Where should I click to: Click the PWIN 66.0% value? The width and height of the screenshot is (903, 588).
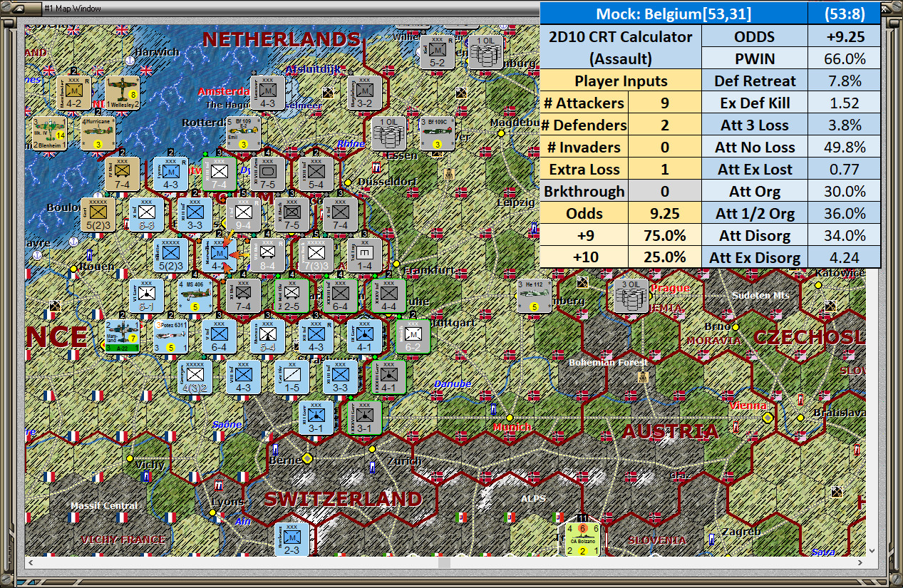845,58
